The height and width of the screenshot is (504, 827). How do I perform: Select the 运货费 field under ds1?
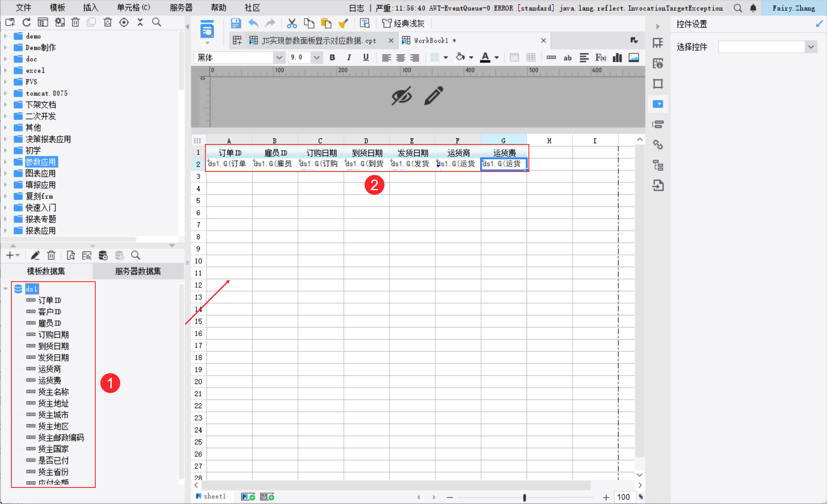[x=50, y=380]
